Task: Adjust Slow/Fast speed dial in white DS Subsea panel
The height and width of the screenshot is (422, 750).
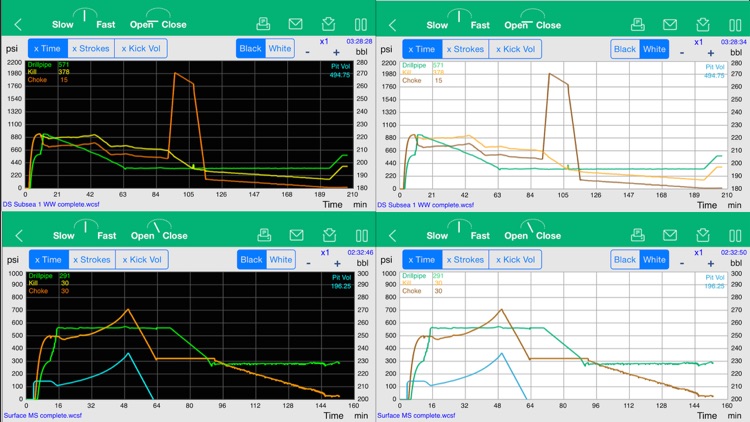Action: click(459, 16)
